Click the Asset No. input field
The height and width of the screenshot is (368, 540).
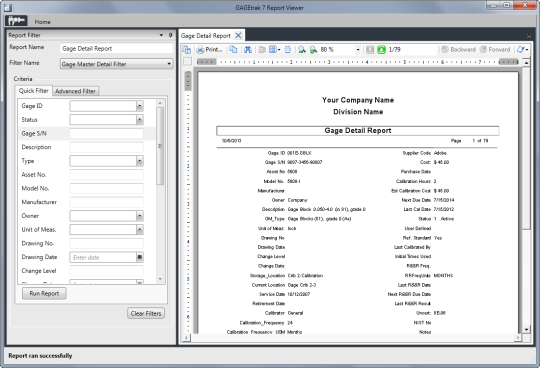tap(106, 175)
